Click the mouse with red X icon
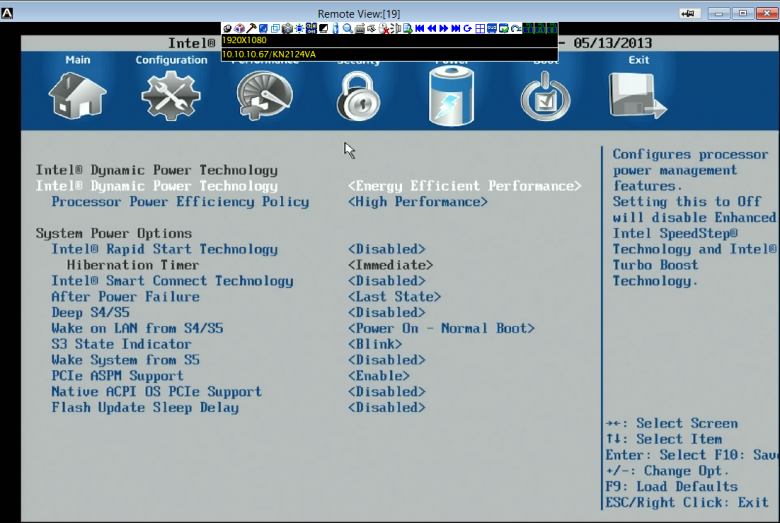Viewport: 780px width, 523px height. click(x=383, y=28)
